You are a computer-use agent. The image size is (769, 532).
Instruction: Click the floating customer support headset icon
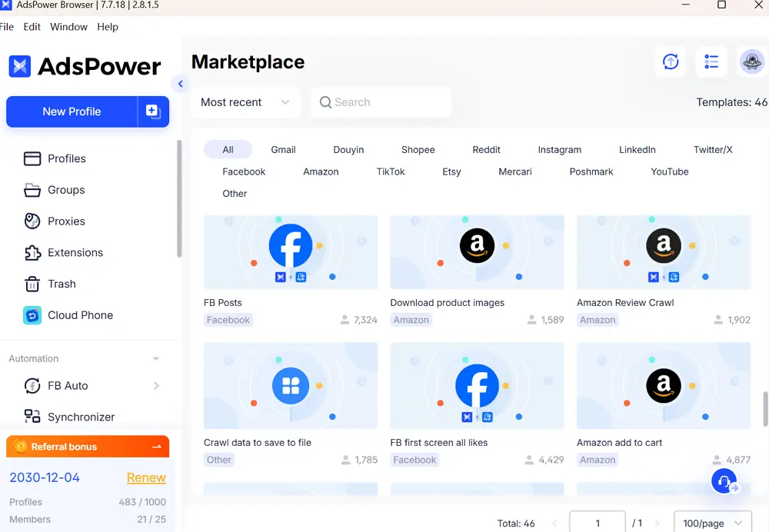[x=724, y=481]
